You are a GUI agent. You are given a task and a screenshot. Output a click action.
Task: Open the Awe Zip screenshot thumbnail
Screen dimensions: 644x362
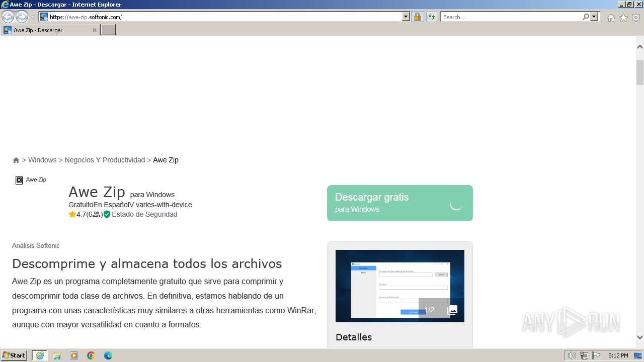pos(400,286)
